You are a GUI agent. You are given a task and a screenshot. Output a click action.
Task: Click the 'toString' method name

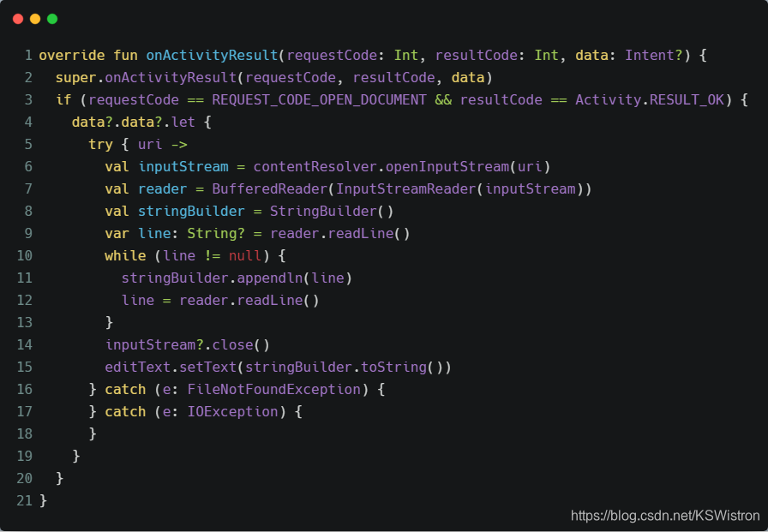[393, 367]
